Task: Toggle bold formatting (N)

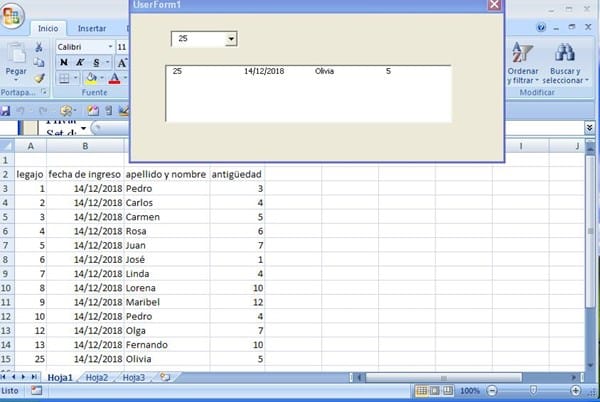Action: pyautogui.click(x=64, y=62)
